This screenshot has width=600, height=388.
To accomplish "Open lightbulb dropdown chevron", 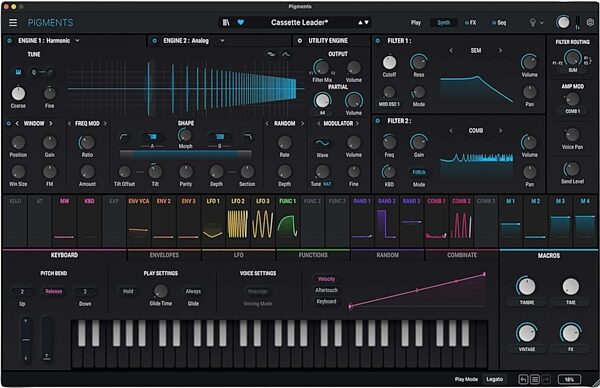I will (541, 23).
